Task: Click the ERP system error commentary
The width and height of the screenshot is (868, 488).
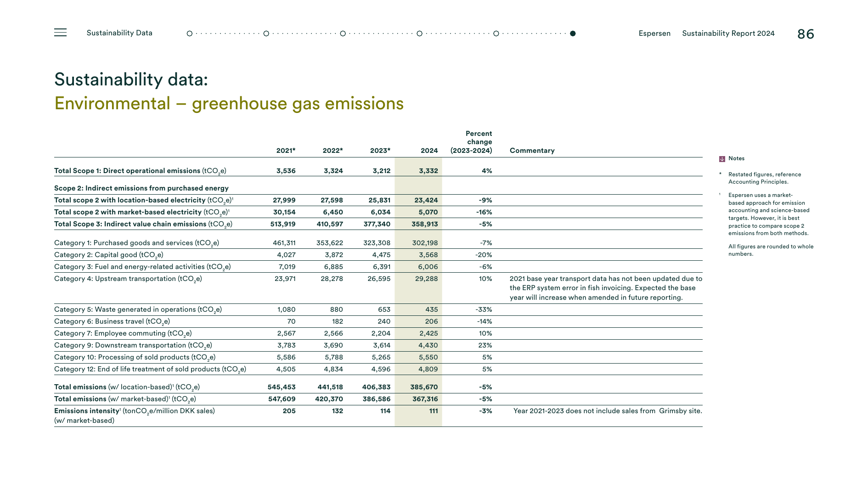Action: [x=606, y=288]
